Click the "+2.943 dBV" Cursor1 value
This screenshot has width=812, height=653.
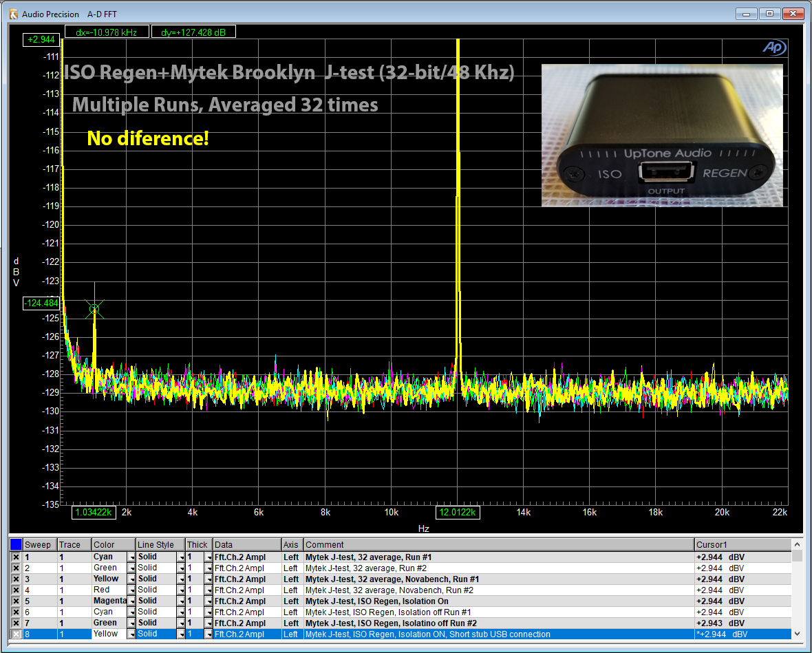click(x=720, y=623)
